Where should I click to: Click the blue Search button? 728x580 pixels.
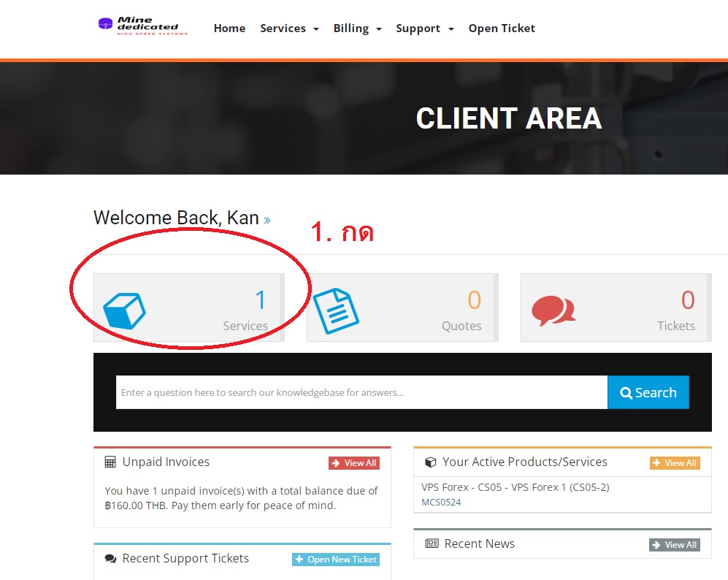[648, 392]
